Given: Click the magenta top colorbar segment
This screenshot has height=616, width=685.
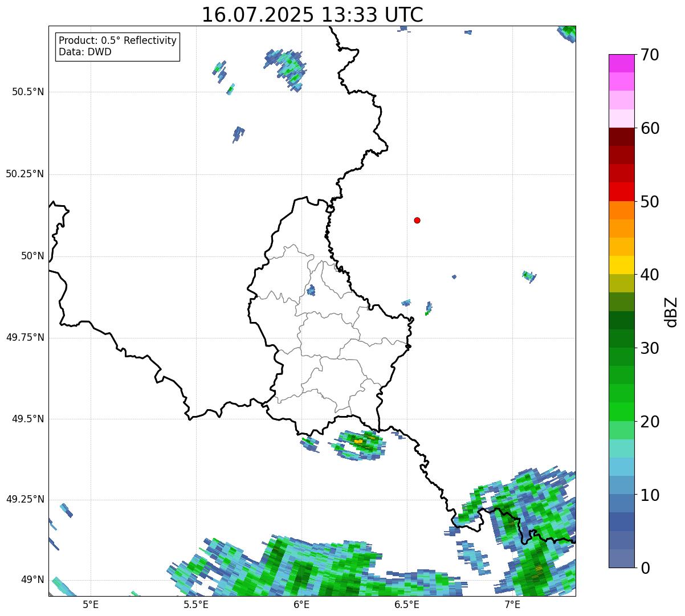Looking at the screenshot, I should (621, 63).
